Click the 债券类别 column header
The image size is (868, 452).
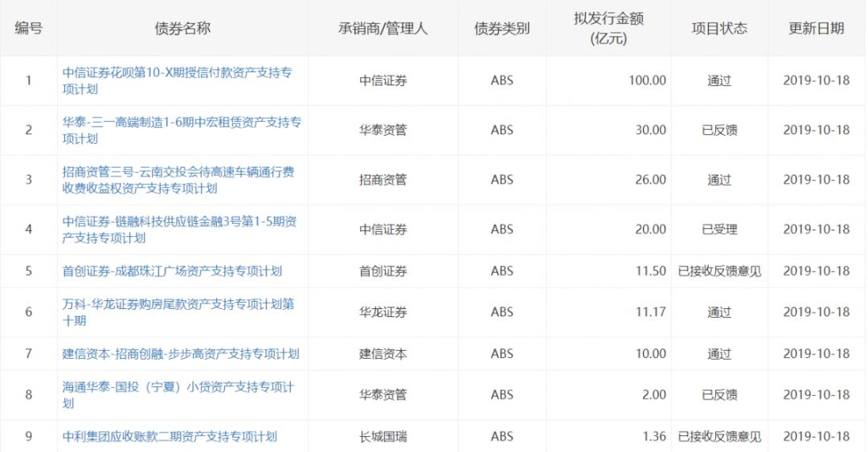point(502,28)
